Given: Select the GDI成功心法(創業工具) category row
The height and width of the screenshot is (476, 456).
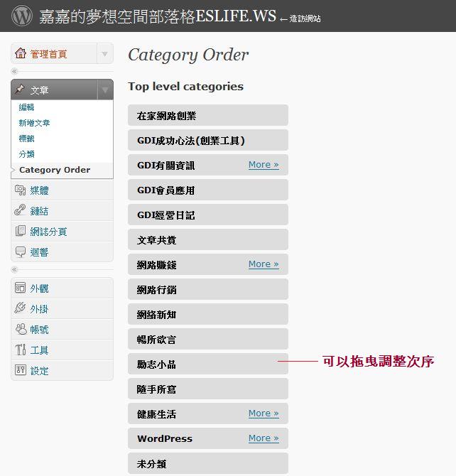Looking at the screenshot, I should (208, 140).
